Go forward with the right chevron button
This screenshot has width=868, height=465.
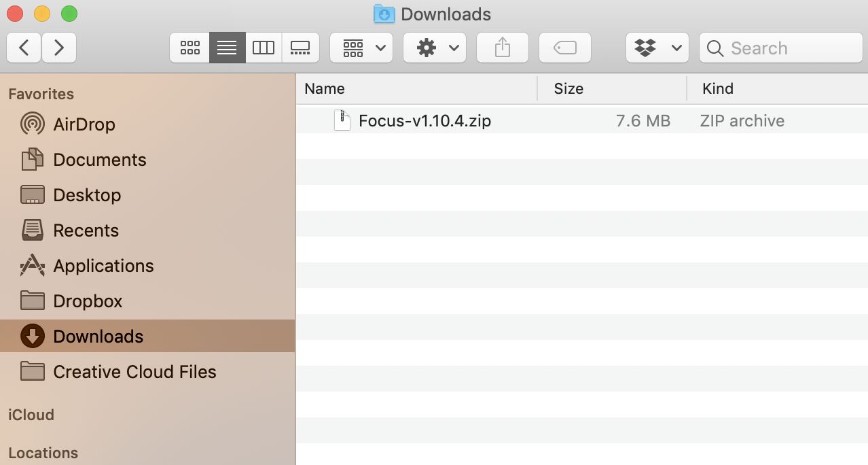click(59, 48)
